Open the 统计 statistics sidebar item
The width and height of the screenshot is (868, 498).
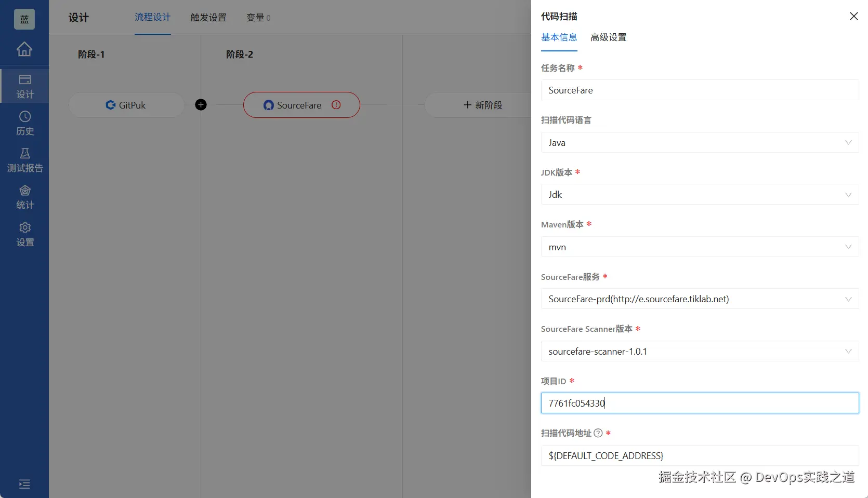pyautogui.click(x=24, y=197)
